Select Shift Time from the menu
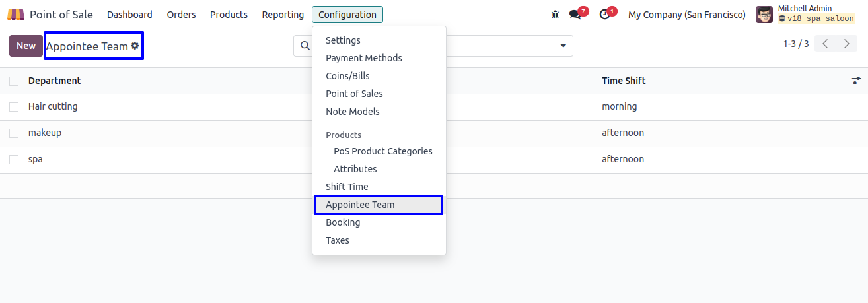Viewport: 868px width, 303px height. pos(347,187)
